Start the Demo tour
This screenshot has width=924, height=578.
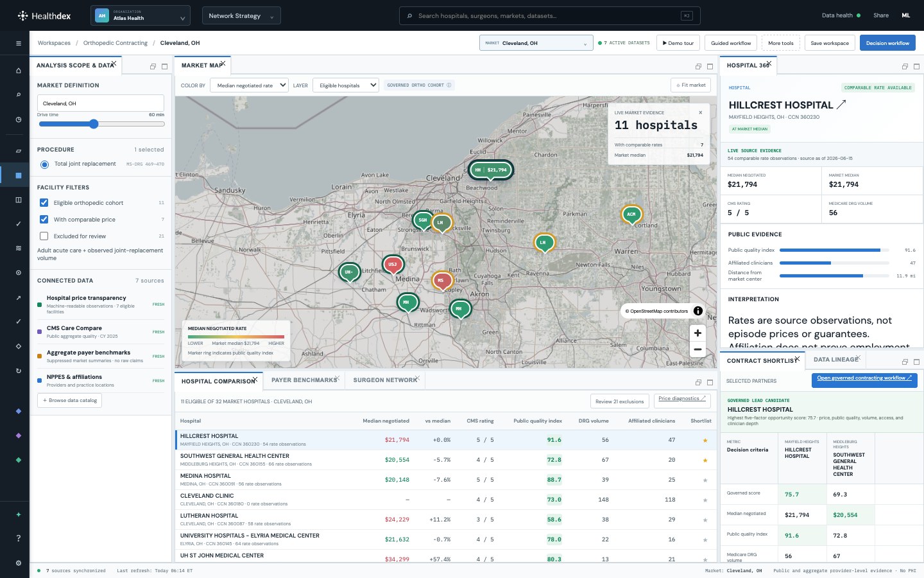[x=678, y=43]
